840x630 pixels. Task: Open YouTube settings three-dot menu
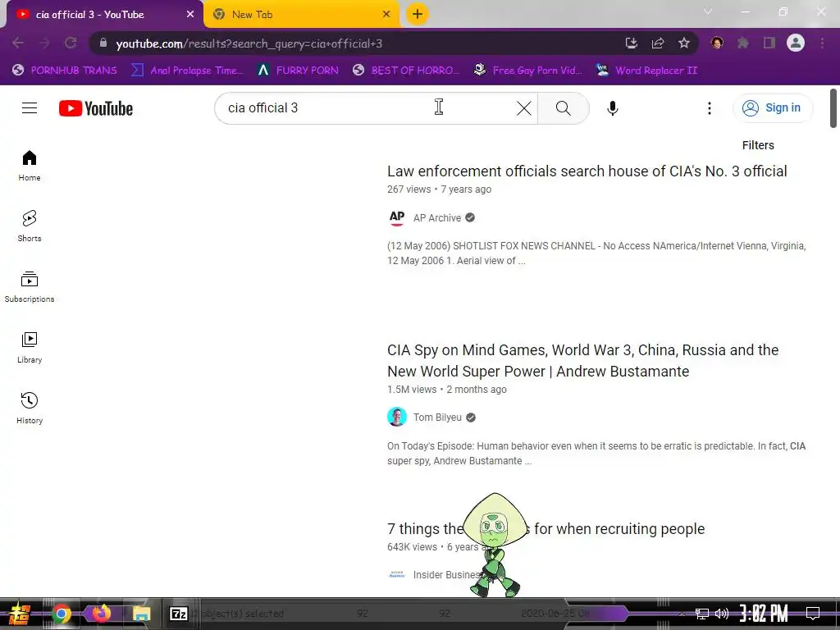click(710, 108)
